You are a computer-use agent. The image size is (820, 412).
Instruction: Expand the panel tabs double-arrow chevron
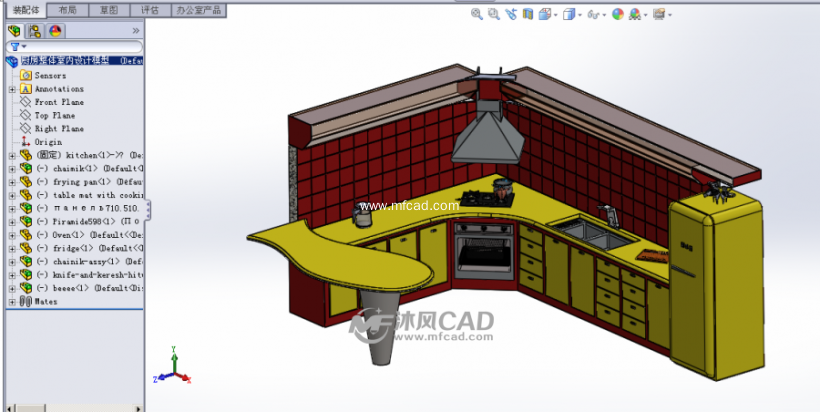(136, 31)
